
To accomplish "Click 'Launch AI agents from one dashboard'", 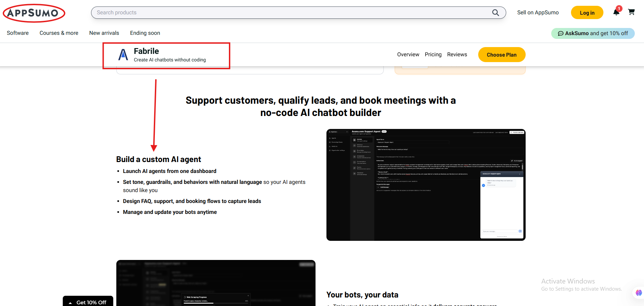I will tap(170, 171).
